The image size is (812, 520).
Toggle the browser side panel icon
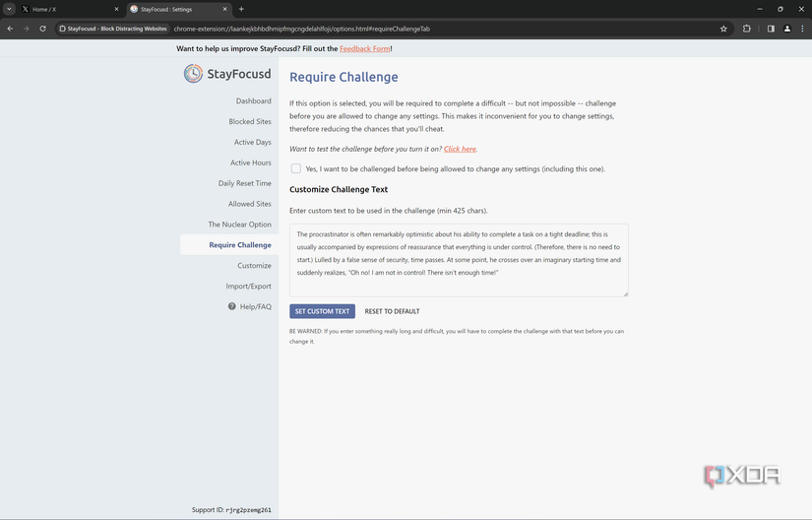pyautogui.click(x=771, y=29)
